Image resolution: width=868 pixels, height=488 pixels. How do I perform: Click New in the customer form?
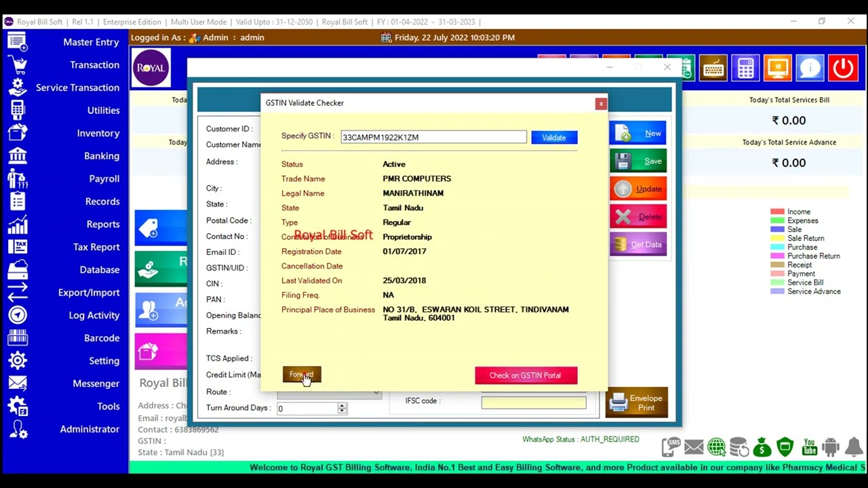point(638,134)
